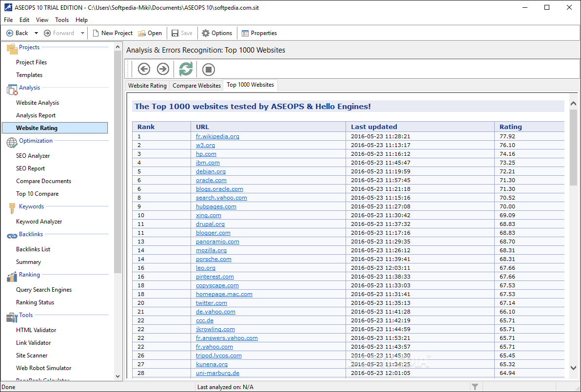Select Analysis Report in sidebar

click(x=36, y=115)
